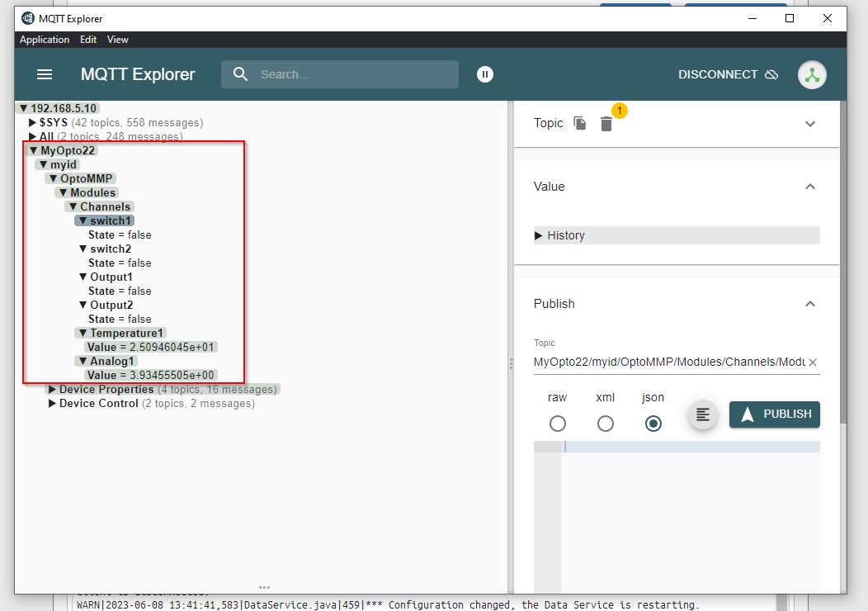Click the search magnifier icon
This screenshot has height=611, width=868.
click(x=240, y=74)
